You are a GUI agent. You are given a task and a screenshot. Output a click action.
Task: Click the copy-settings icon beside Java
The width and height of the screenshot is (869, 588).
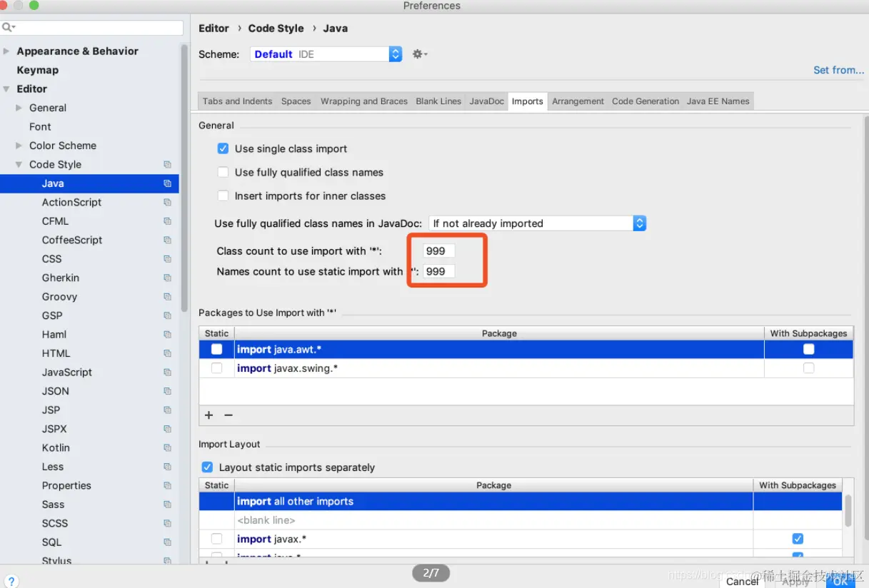coord(167,183)
